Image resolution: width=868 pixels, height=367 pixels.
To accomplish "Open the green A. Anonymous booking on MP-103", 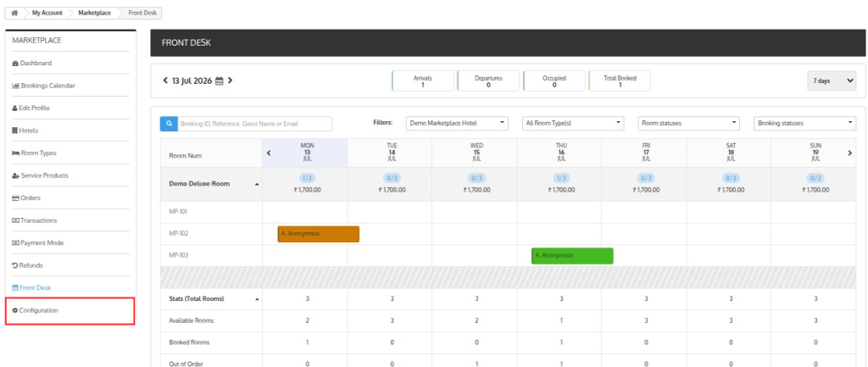I will [572, 256].
